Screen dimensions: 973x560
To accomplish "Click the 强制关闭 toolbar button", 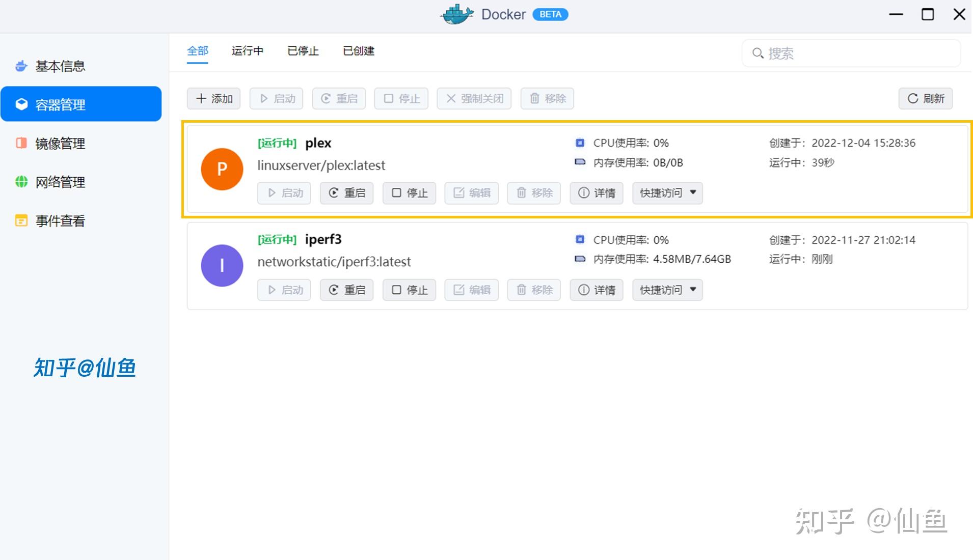I will 474,98.
